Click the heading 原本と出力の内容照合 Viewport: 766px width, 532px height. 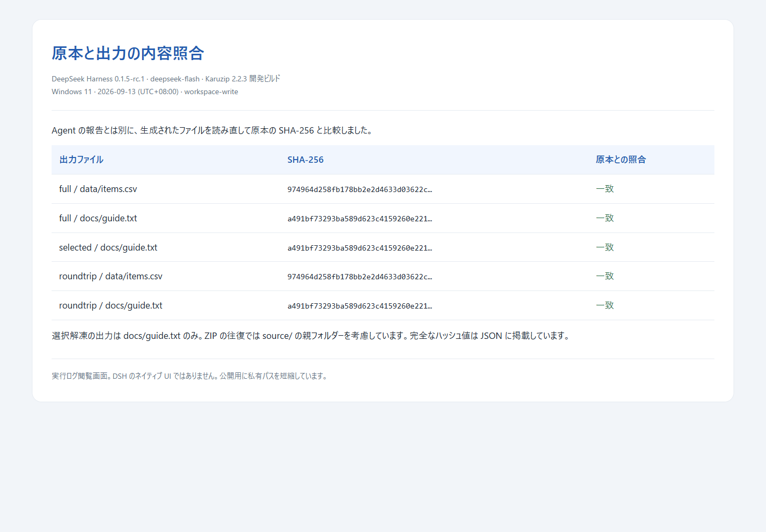pos(128,53)
